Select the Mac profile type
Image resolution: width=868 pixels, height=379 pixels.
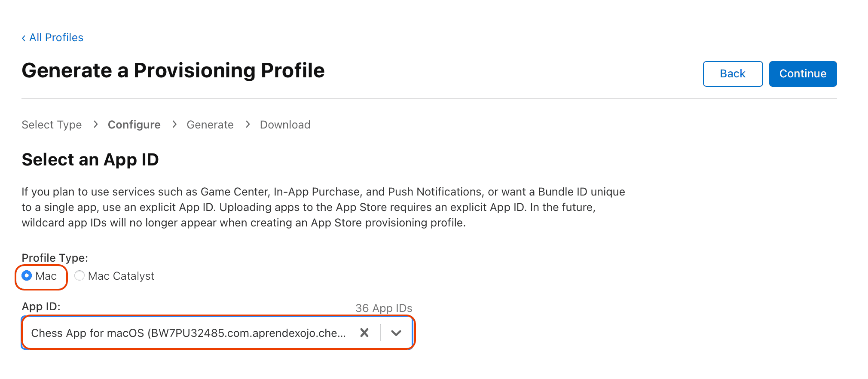[x=27, y=275]
